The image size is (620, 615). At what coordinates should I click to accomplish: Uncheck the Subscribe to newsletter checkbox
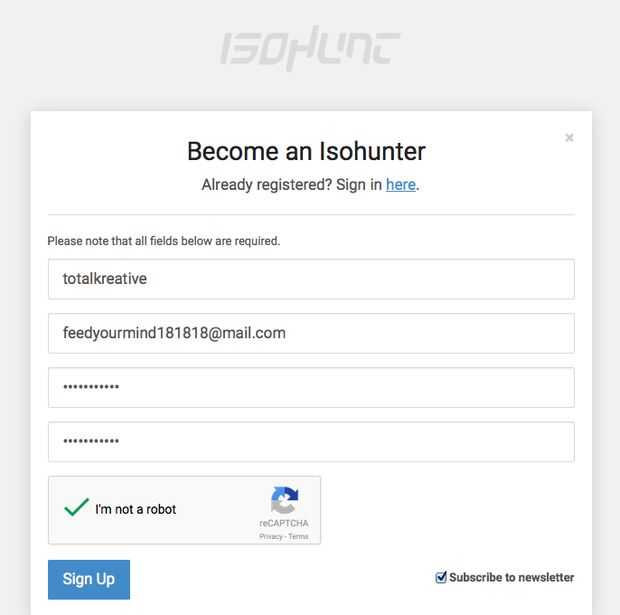tap(441, 577)
